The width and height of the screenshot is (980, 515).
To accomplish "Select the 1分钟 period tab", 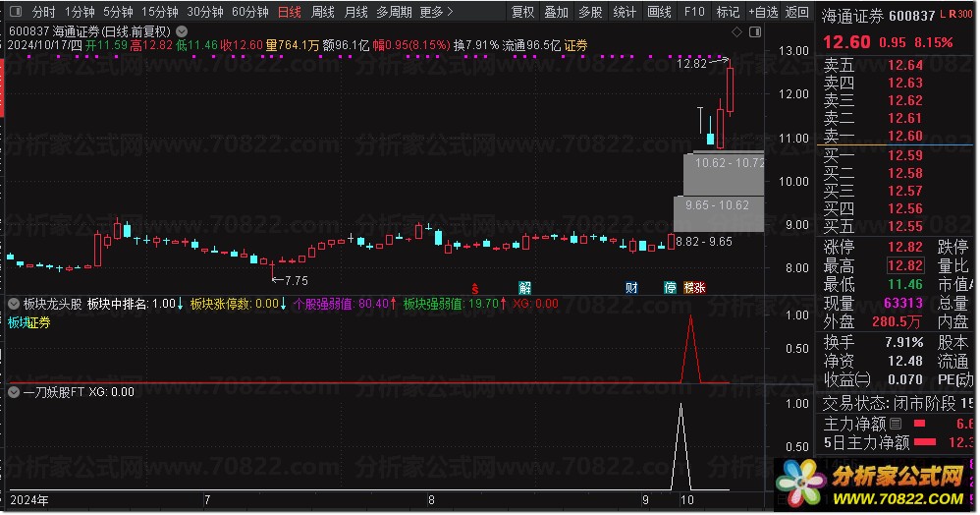I will click(x=80, y=12).
